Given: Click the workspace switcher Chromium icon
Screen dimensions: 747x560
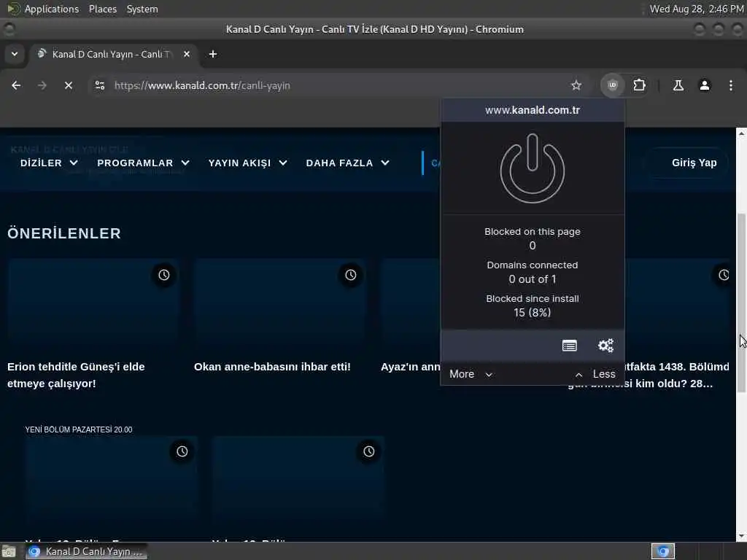Looking at the screenshot, I should click(x=662, y=551).
